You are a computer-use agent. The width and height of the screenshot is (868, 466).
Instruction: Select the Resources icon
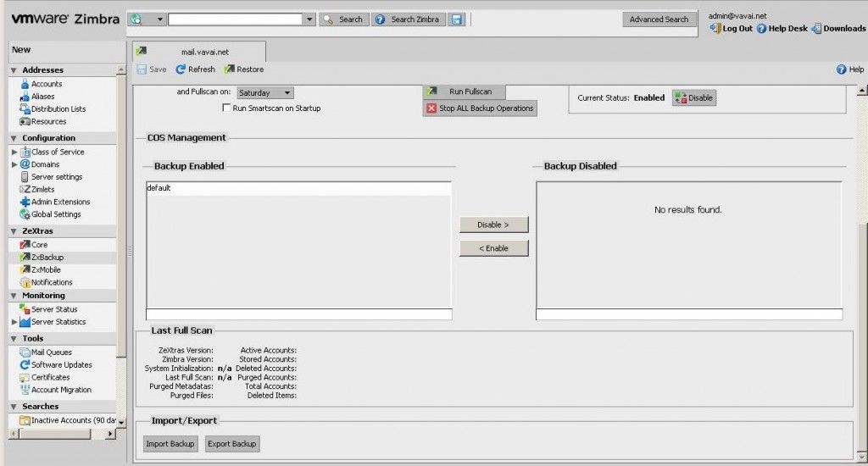click(25, 121)
